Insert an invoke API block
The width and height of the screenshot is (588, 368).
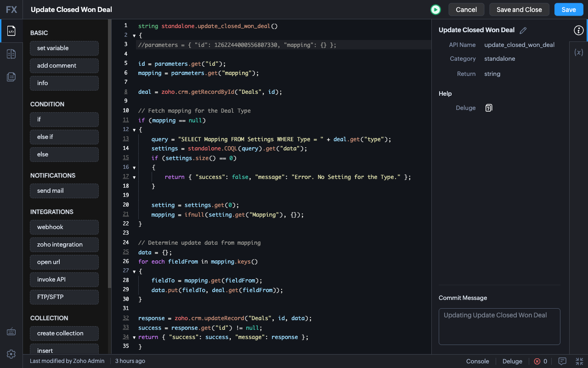click(x=64, y=280)
